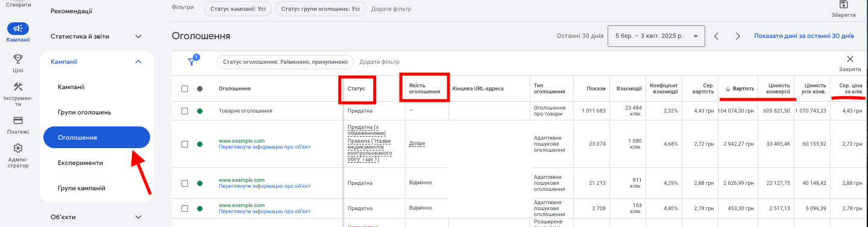Screen dimensions: 868x227
Task: Select Оголошення menu item
Action: (x=96, y=137)
